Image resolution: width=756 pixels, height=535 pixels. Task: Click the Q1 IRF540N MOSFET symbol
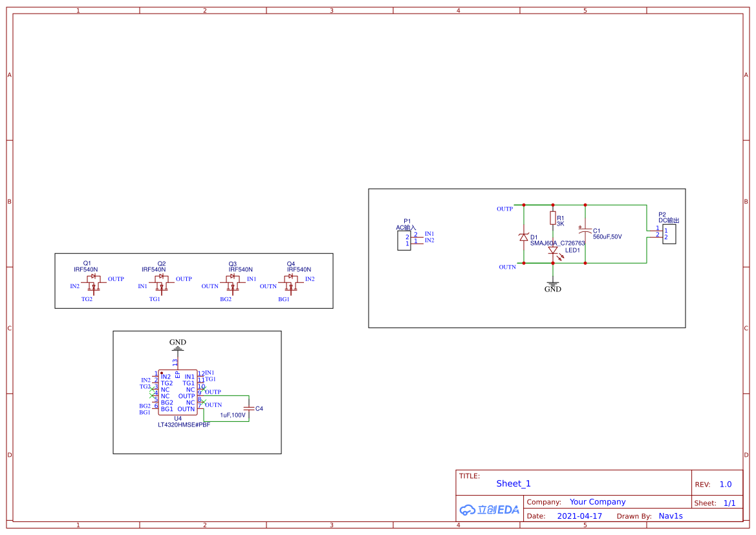pyautogui.click(x=93, y=283)
